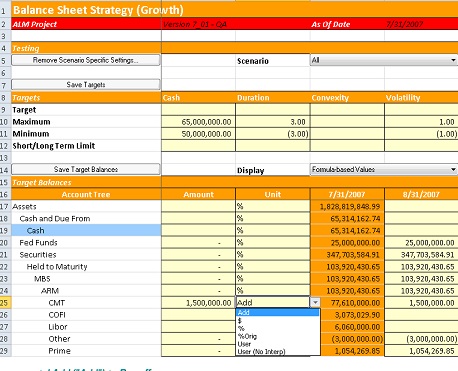Click the Amount column header

198,194
